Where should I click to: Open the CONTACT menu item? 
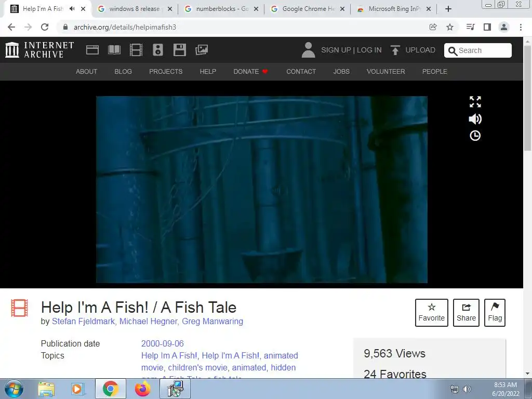point(301,72)
